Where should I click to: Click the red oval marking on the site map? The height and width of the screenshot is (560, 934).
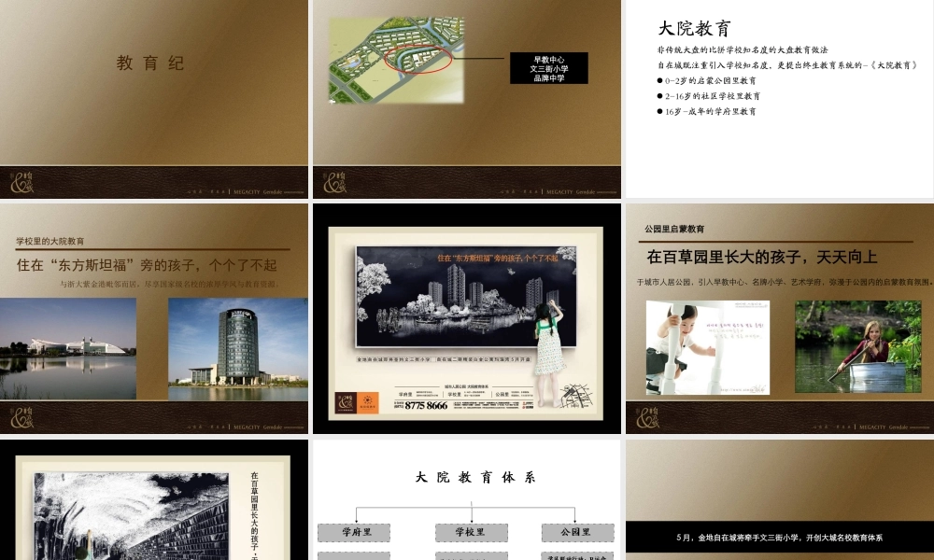[418, 58]
